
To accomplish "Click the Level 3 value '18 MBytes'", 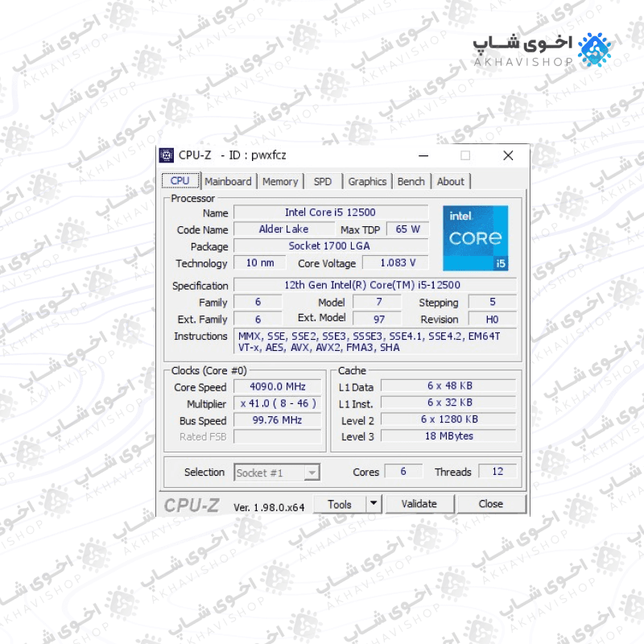I will (448, 436).
